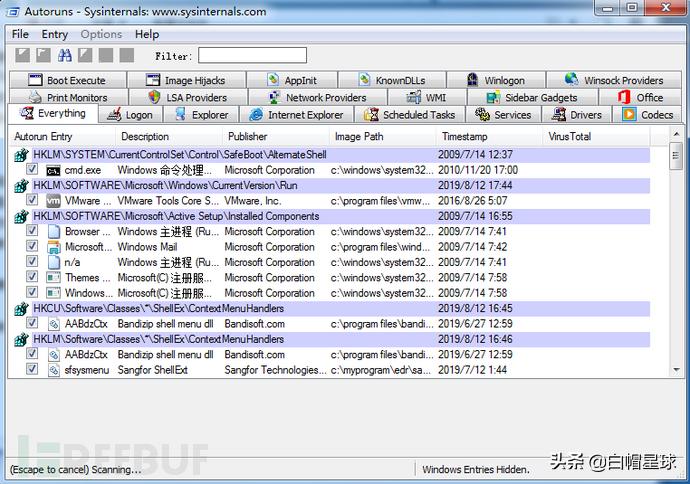The image size is (690, 484).
Task: Open the Codecs tab
Action: click(x=647, y=115)
